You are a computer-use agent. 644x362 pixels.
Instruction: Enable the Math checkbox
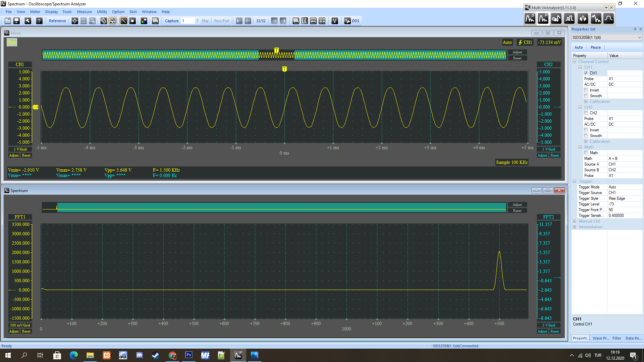[x=586, y=153]
